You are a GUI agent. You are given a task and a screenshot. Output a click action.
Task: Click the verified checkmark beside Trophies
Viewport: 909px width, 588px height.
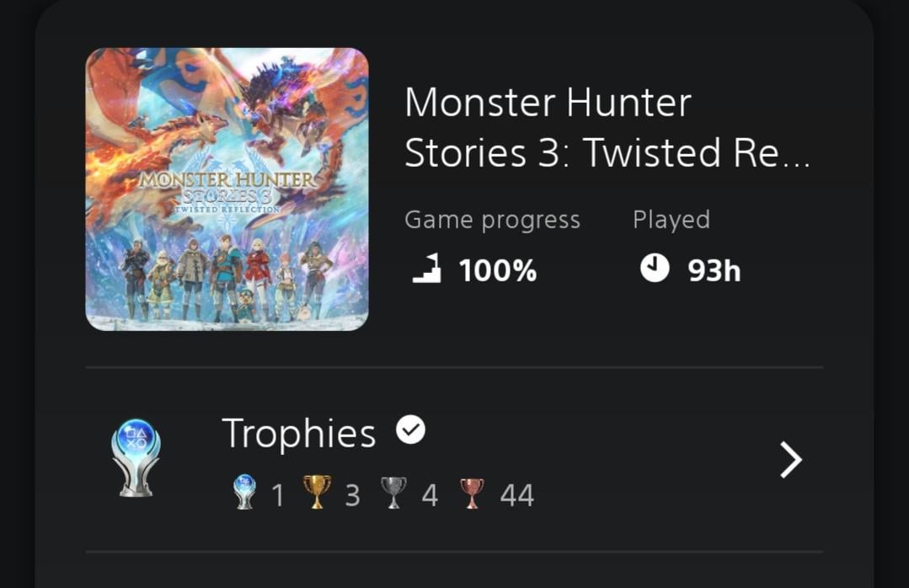tap(410, 431)
